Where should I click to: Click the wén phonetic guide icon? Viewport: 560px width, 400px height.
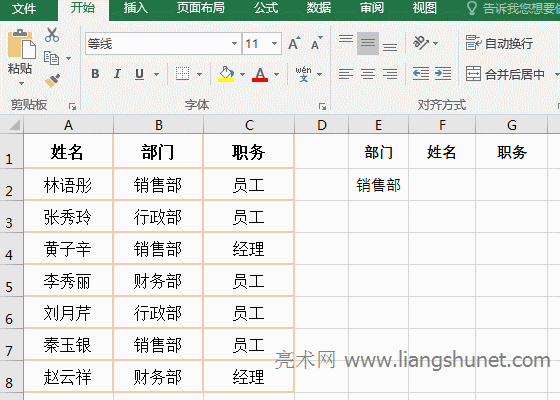[304, 74]
